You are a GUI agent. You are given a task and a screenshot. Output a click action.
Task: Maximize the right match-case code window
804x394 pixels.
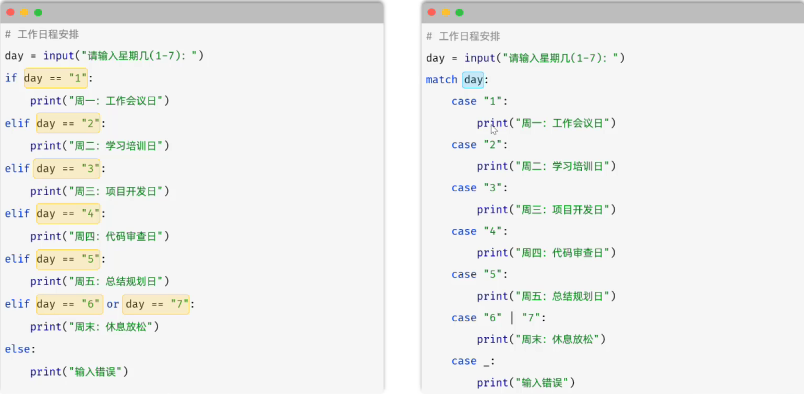459,12
